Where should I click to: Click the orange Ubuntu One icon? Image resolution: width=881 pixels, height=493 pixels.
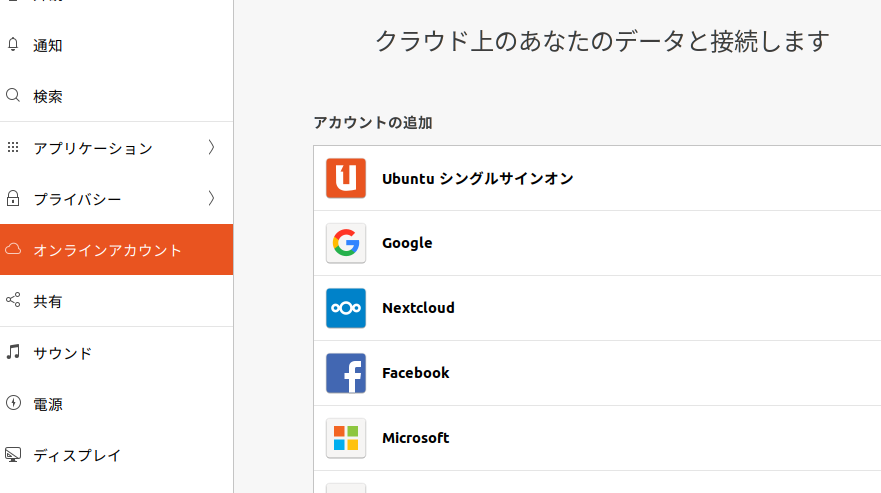coord(346,178)
